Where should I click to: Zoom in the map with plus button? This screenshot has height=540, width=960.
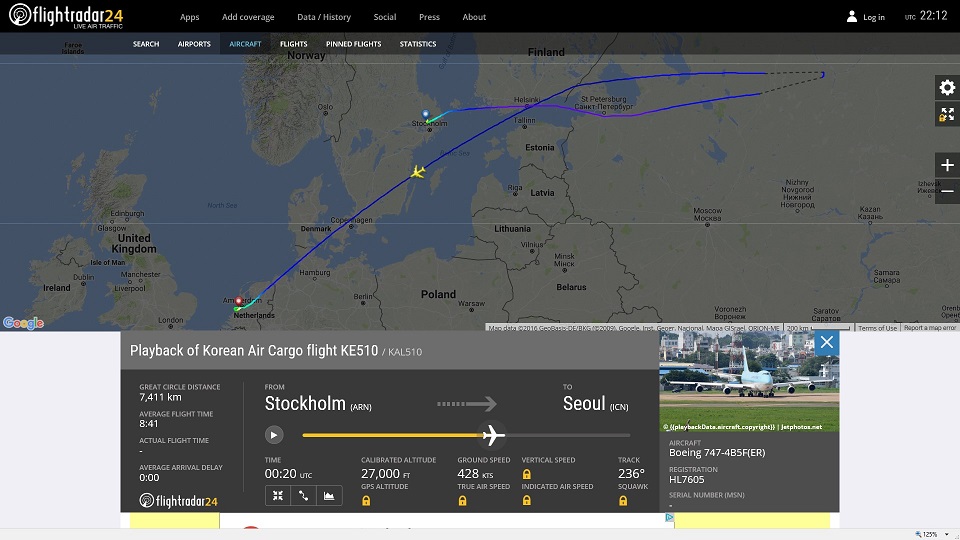(x=947, y=165)
